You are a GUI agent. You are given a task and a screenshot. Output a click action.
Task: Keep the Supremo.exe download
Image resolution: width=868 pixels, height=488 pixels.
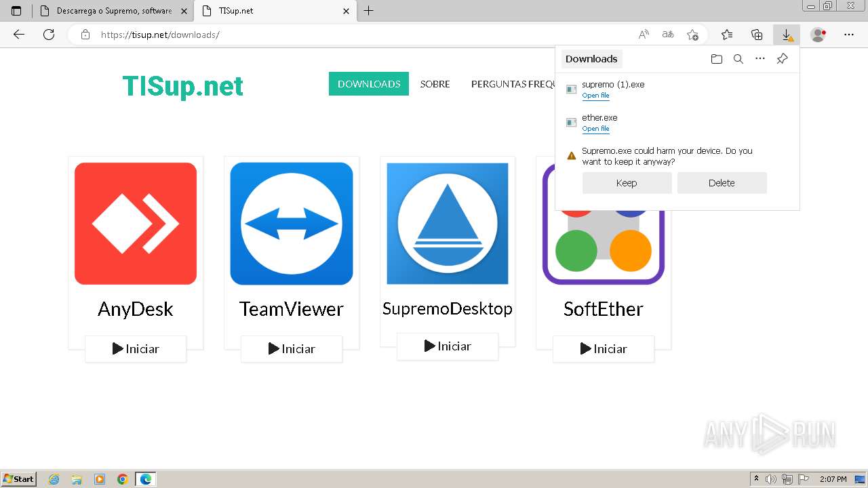pyautogui.click(x=627, y=183)
